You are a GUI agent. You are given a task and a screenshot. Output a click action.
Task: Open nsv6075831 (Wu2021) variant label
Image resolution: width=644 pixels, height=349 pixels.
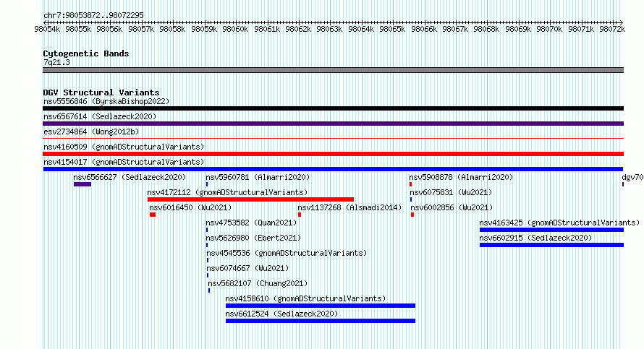point(451,192)
